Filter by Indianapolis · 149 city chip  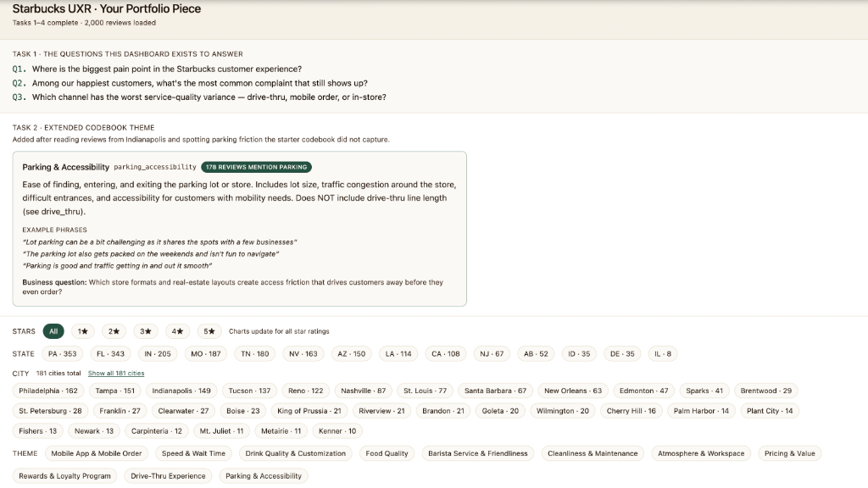click(x=181, y=391)
